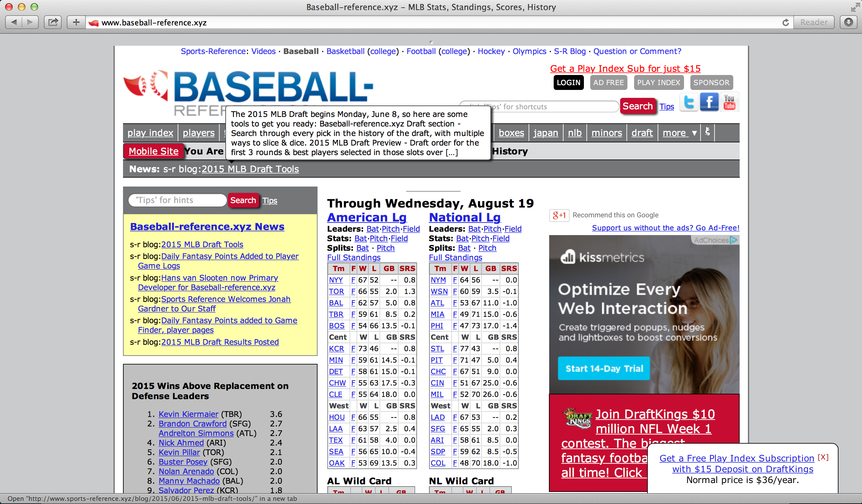Click the STL team link
This screenshot has height=504, width=862.
click(437, 349)
